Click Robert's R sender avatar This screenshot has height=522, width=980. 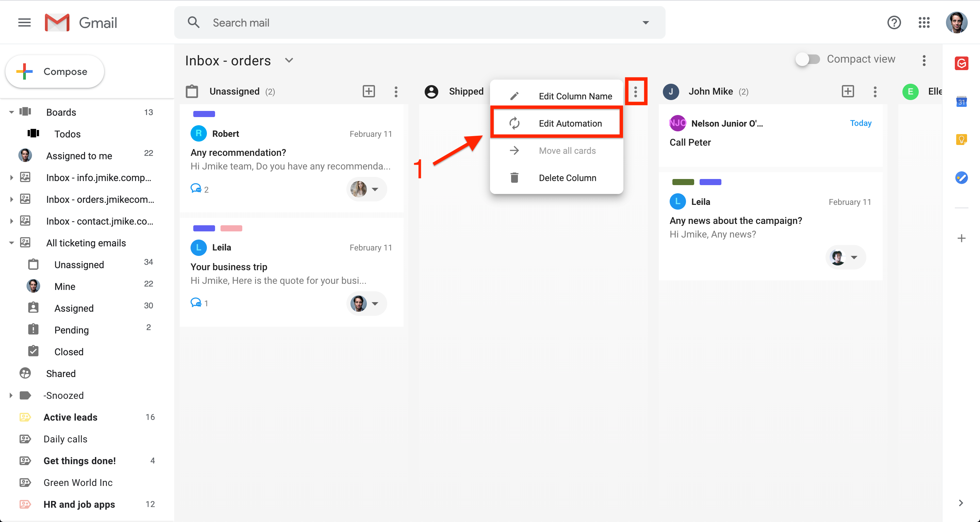[199, 133]
